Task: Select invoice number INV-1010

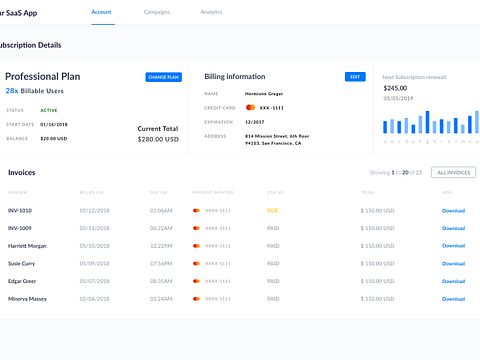Action: pyautogui.click(x=20, y=211)
